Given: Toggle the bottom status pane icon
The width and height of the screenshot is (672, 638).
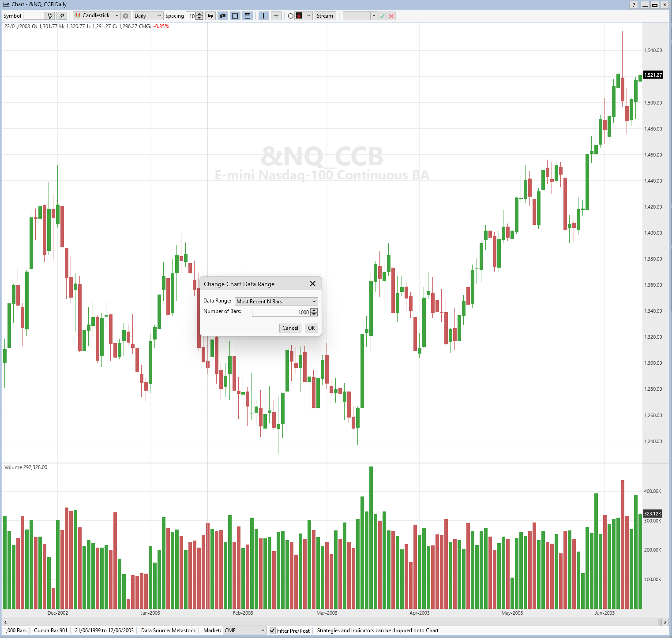Looking at the screenshot, I should (x=235, y=16).
